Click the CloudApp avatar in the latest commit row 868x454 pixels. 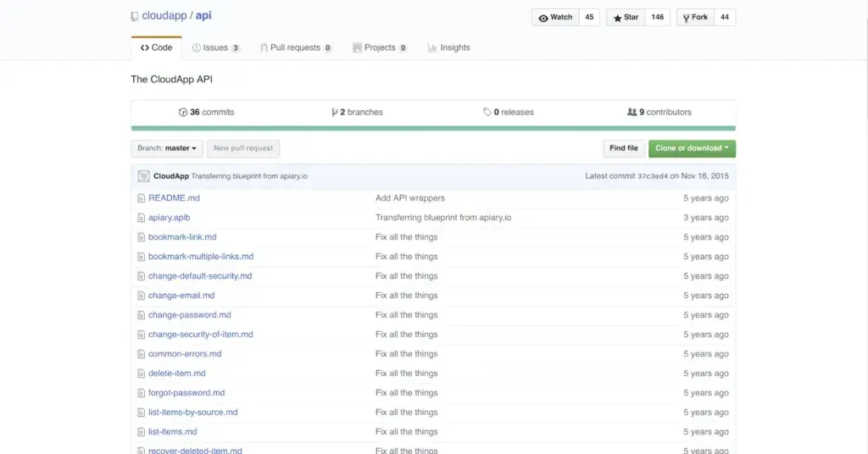point(144,176)
